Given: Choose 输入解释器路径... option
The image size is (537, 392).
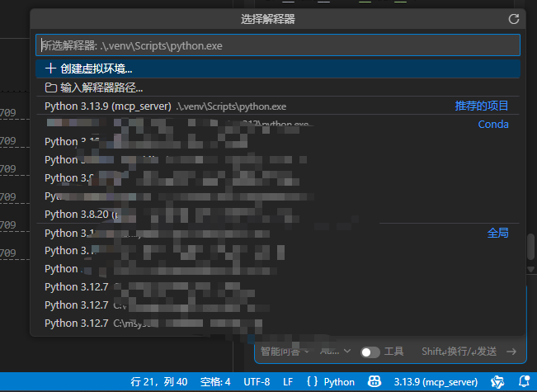Looking at the screenshot, I should click(278, 87).
